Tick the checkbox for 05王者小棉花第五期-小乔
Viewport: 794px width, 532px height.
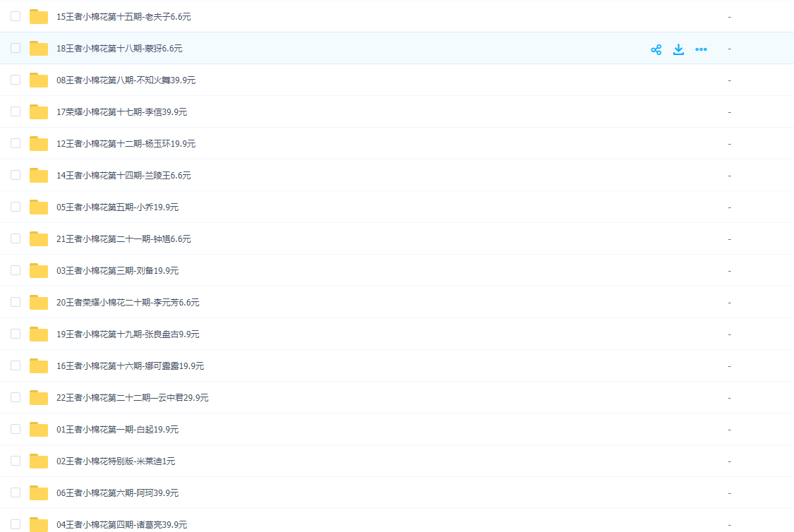16,207
